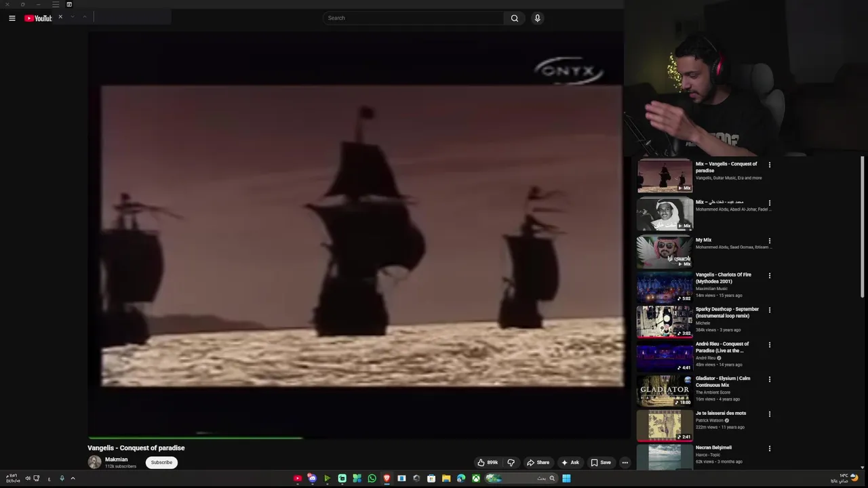Screen dimensions: 868x488
Task: Open Vangelis Chariots Of Fire title
Action: 723,278
